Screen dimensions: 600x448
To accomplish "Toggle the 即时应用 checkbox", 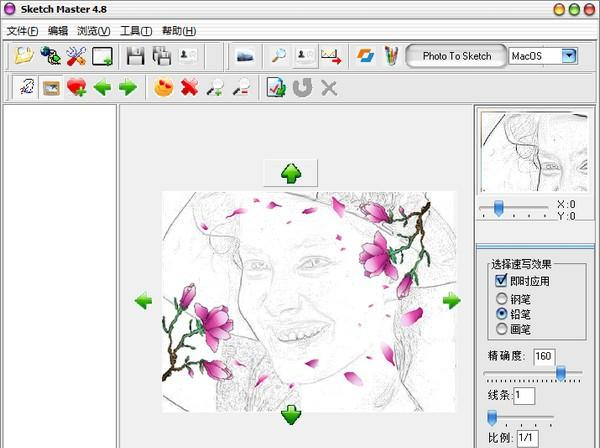I will click(x=502, y=281).
